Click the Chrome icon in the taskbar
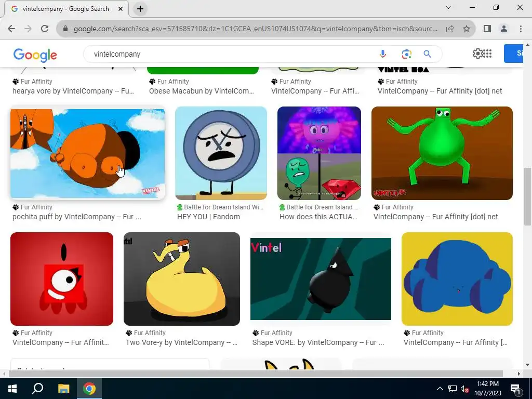The image size is (532, 399). tap(89, 389)
